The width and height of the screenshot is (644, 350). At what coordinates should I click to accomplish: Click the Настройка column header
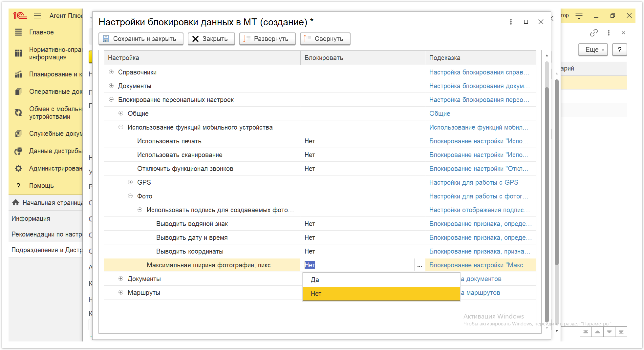point(202,58)
